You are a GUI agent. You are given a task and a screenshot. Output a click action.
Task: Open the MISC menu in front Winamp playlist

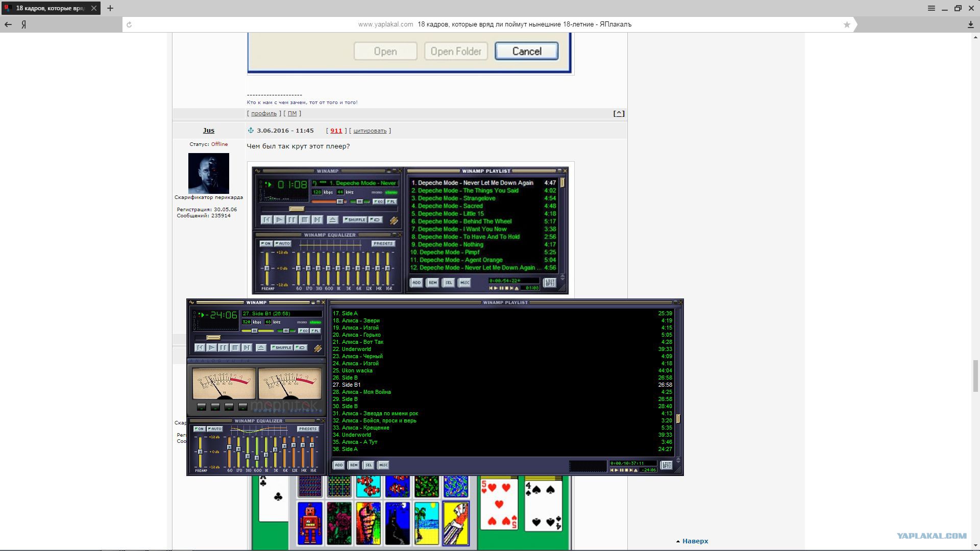tap(383, 465)
